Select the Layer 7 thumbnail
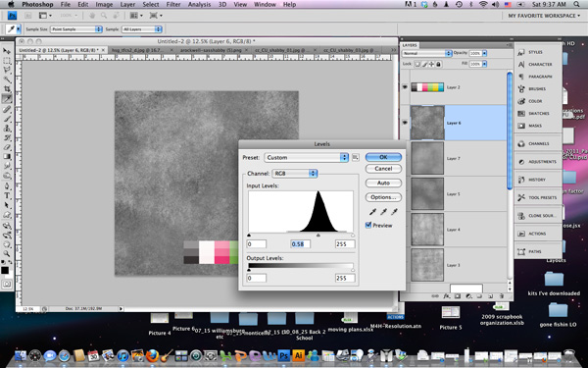Viewport: 588px width, 368px height. 427,158
